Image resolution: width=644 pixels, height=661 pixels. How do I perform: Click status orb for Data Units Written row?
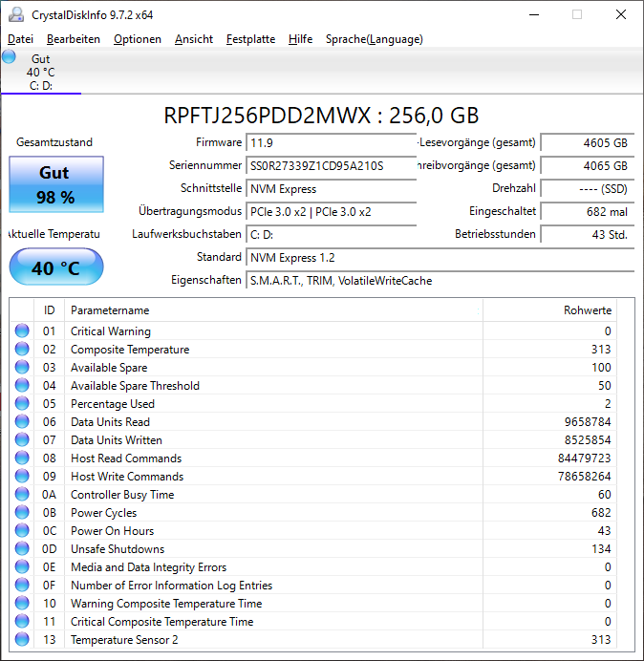22,439
